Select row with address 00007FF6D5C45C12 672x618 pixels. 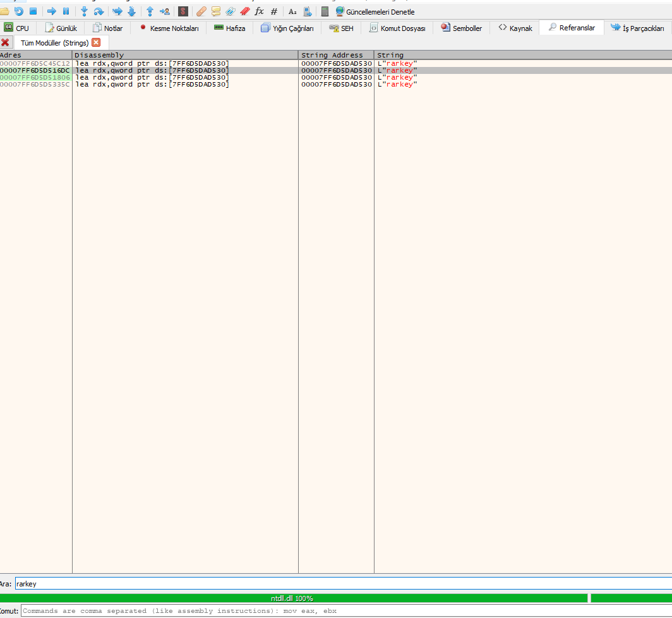[336, 63]
